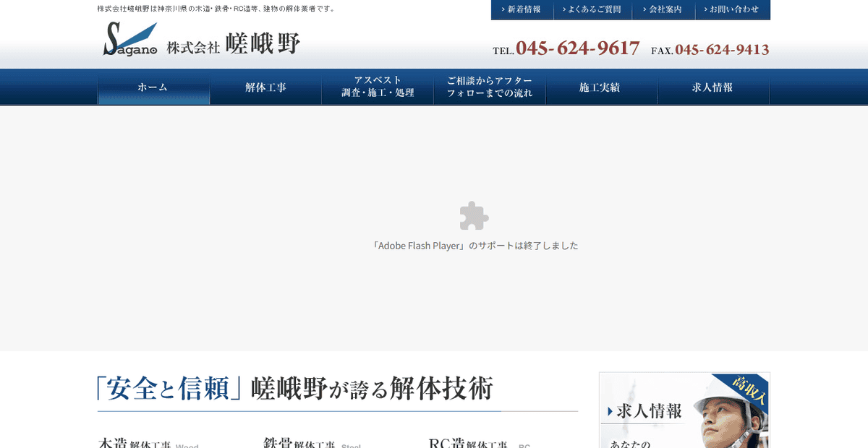Click the puzzle piece placeholder icon

point(474,215)
